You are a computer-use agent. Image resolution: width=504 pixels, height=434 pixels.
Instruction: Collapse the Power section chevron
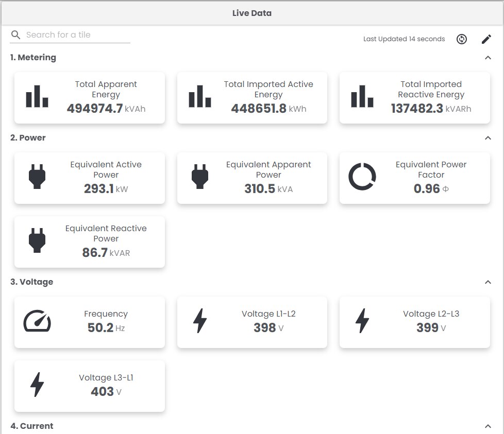click(x=488, y=138)
